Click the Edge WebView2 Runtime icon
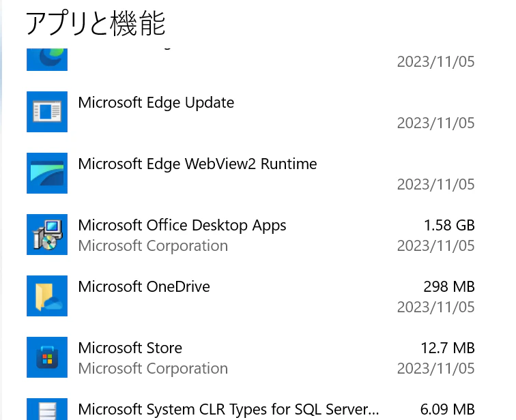Viewport: 516px width, 420px height. pyautogui.click(x=47, y=173)
